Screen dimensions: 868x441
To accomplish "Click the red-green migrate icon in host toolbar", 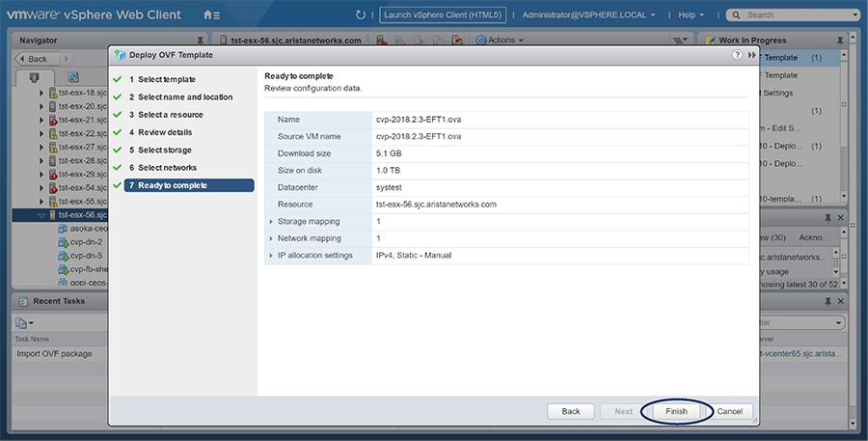I will (457, 40).
